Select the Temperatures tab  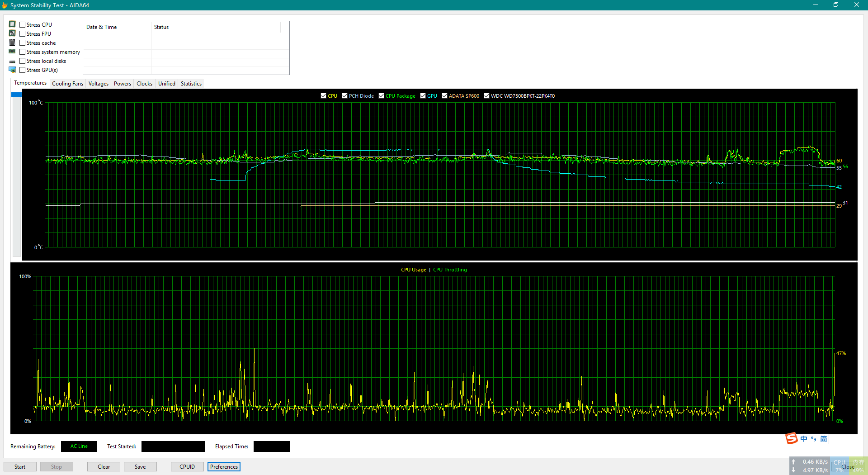click(x=30, y=83)
